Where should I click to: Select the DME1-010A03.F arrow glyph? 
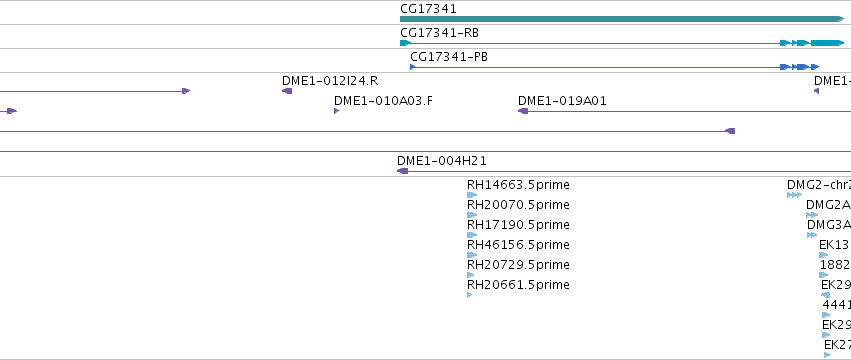(336, 111)
